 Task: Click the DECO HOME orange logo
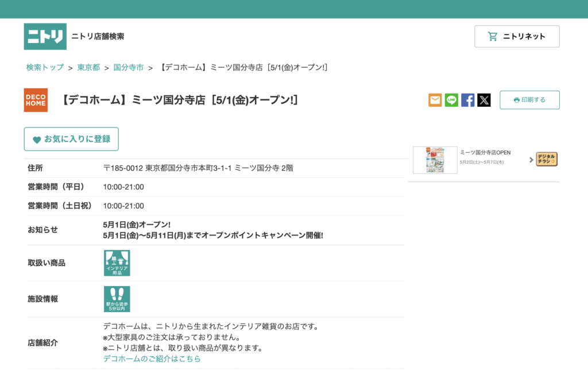coord(36,100)
